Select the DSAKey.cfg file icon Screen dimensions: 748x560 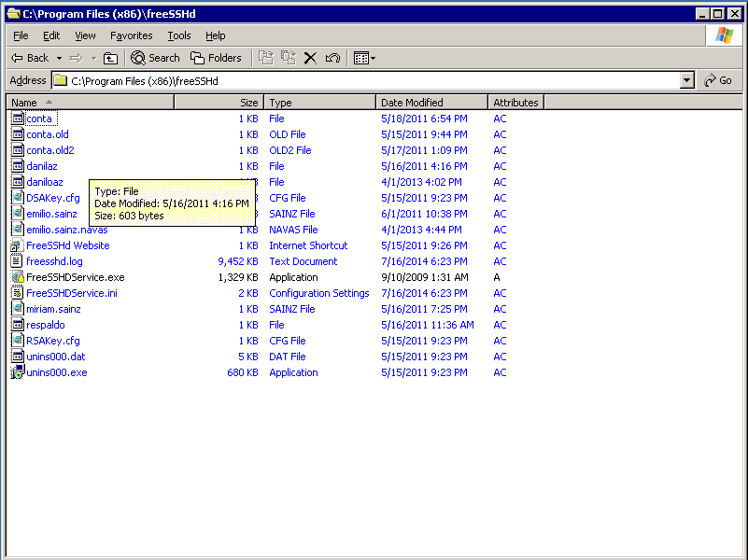[x=18, y=197]
